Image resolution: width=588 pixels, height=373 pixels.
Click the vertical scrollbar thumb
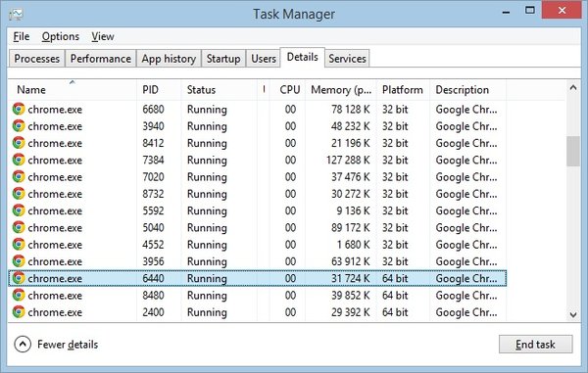coord(573,151)
